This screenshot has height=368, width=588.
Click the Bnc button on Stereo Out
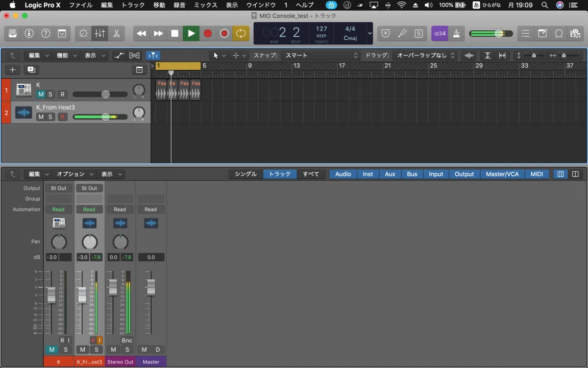click(127, 341)
